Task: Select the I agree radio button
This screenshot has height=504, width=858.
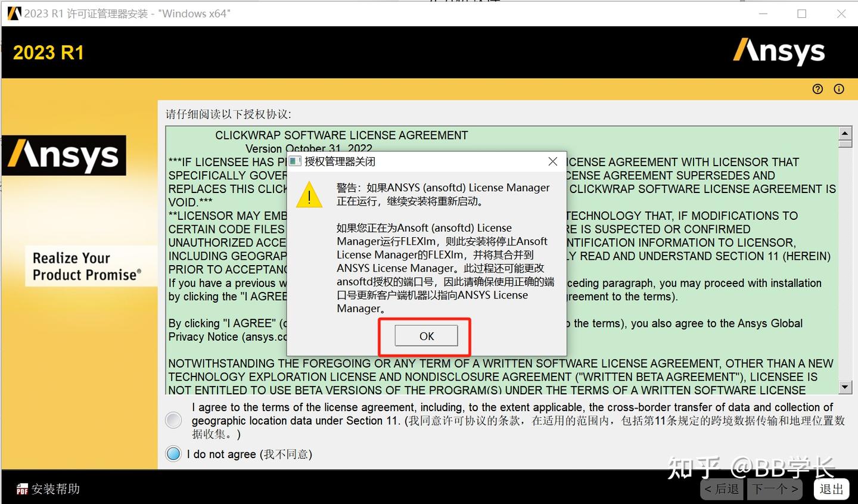Action: 173,420
